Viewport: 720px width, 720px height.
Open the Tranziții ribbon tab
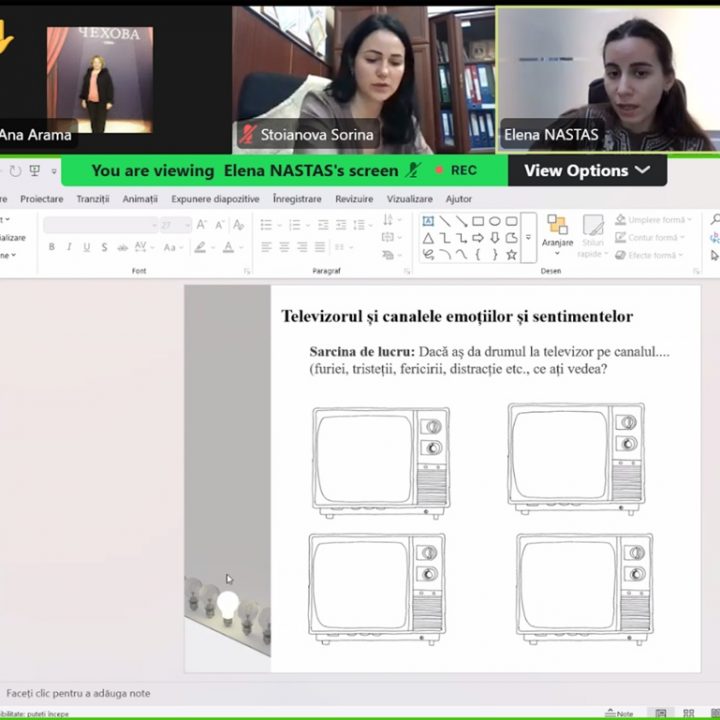93,199
